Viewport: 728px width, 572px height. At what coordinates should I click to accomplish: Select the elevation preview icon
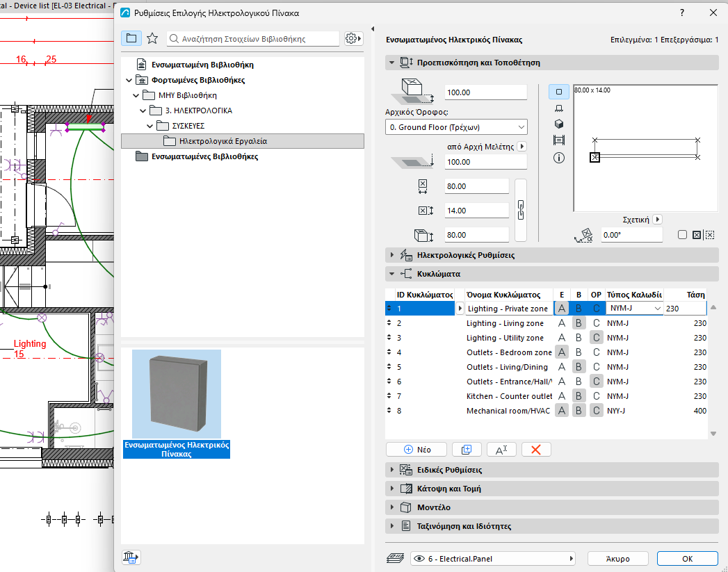pos(559,108)
